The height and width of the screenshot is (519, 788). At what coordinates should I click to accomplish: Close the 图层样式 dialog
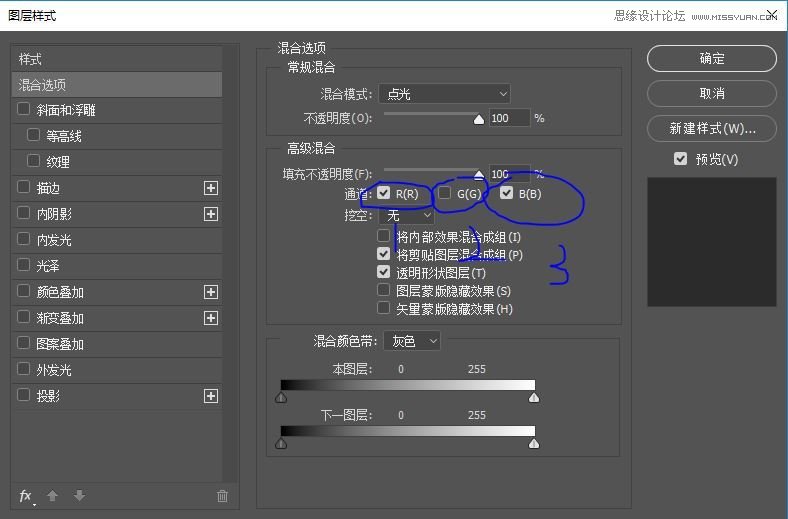coord(771,15)
